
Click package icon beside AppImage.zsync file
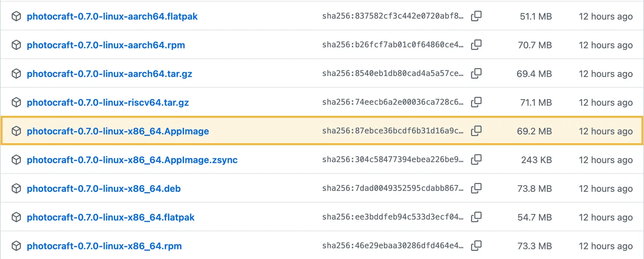16,160
